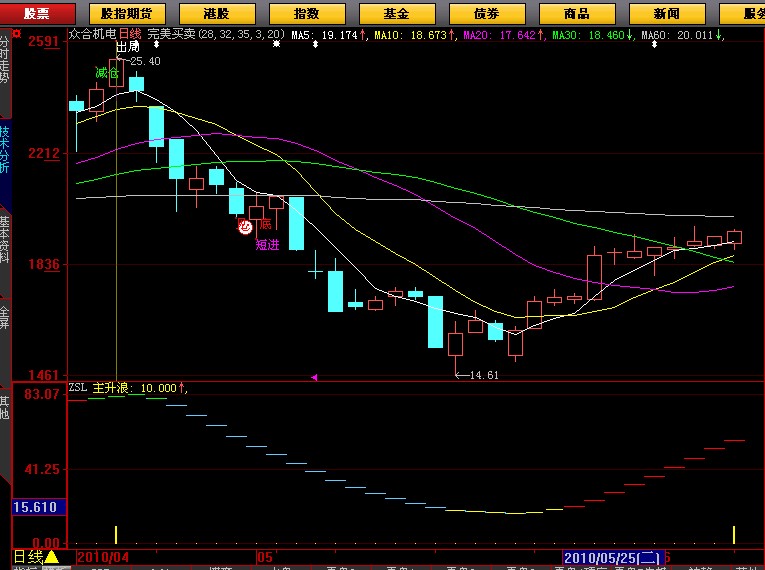Click the 83.07 indicator axis label
The height and width of the screenshot is (570, 765).
42,394
